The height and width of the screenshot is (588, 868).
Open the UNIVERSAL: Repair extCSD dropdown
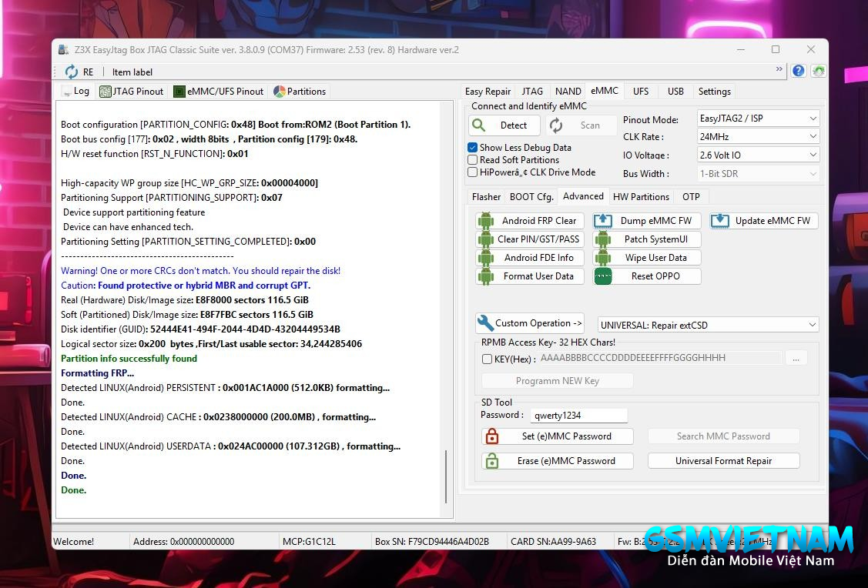[x=708, y=325]
